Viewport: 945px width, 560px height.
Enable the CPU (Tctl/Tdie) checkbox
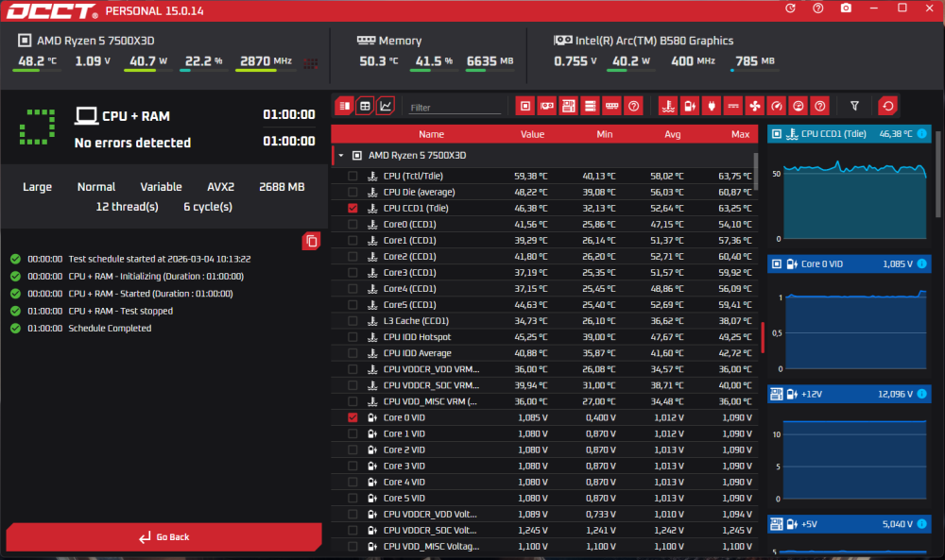[352, 176]
